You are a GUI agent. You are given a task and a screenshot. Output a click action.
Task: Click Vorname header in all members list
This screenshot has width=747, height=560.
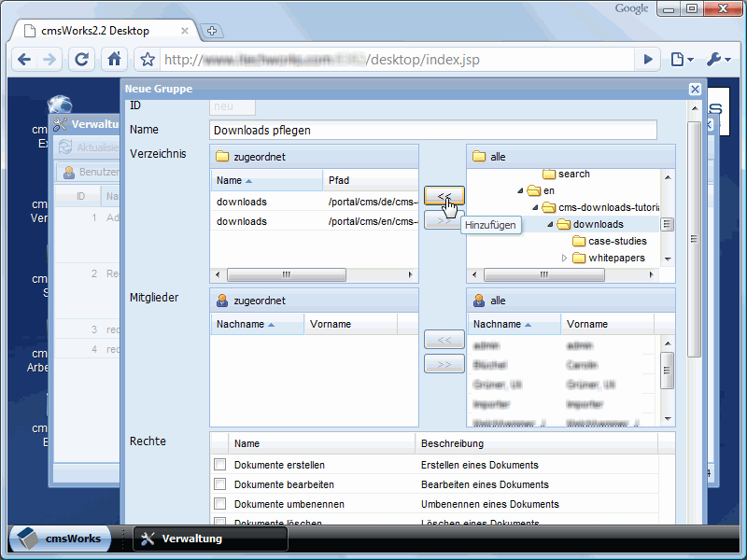[608, 324]
